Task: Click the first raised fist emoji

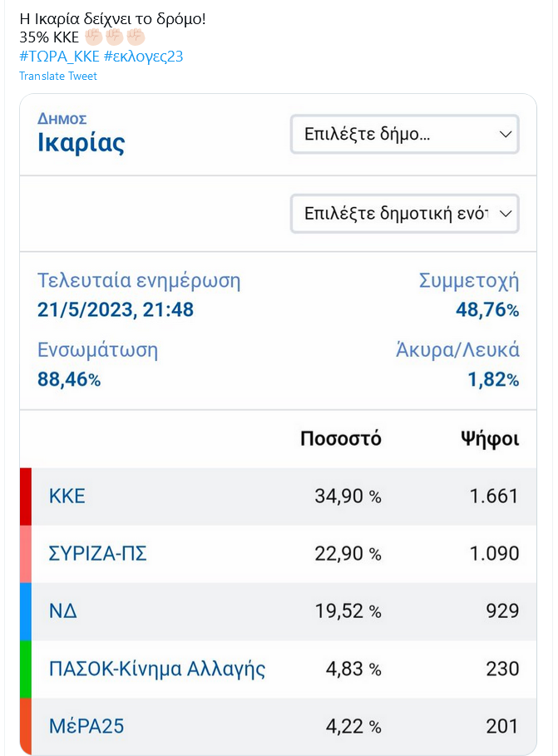Action: (x=94, y=37)
